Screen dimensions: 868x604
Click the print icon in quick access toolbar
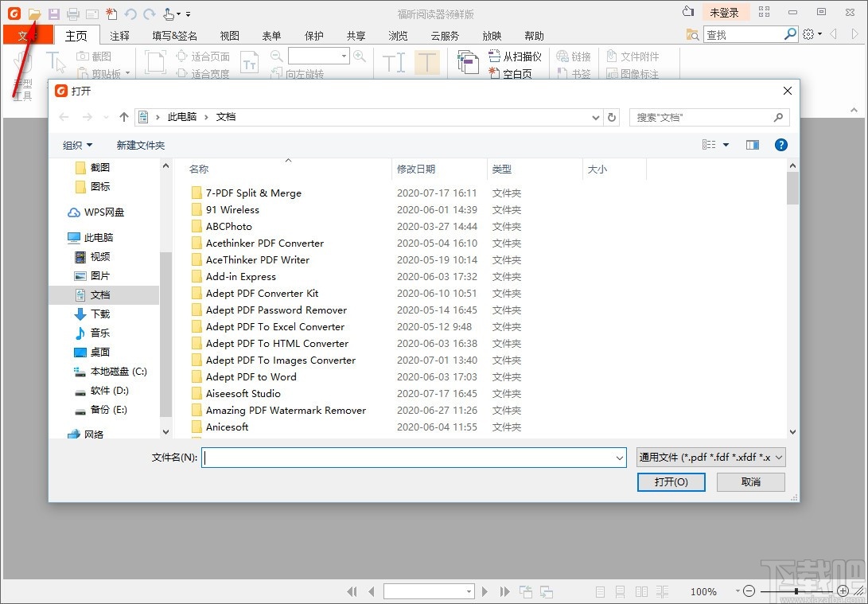point(73,14)
